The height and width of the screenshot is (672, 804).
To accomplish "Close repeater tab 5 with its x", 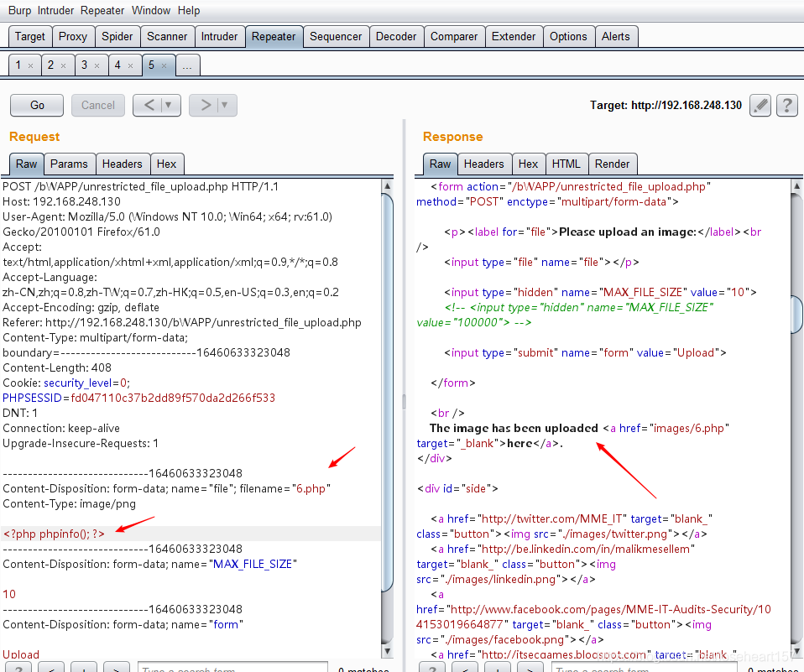I will click(164, 65).
